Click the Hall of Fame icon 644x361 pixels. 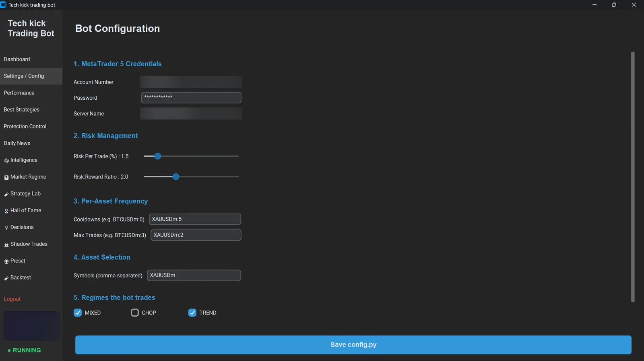click(6, 211)
